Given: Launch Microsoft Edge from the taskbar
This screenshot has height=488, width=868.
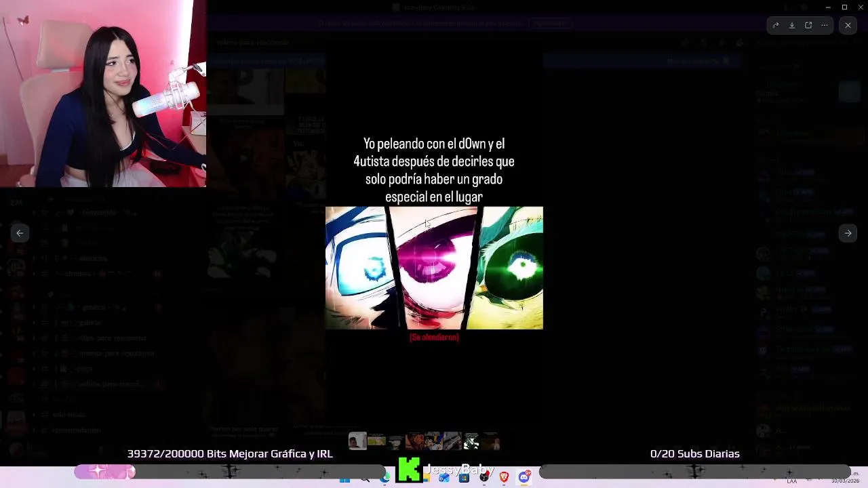Looking at the screenshot, I should pos(385,477).
